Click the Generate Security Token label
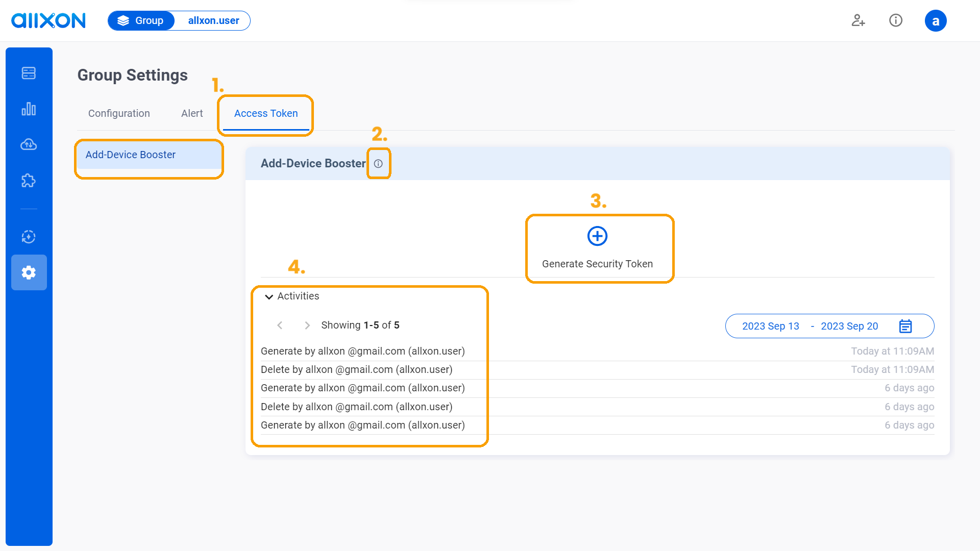 597,264
